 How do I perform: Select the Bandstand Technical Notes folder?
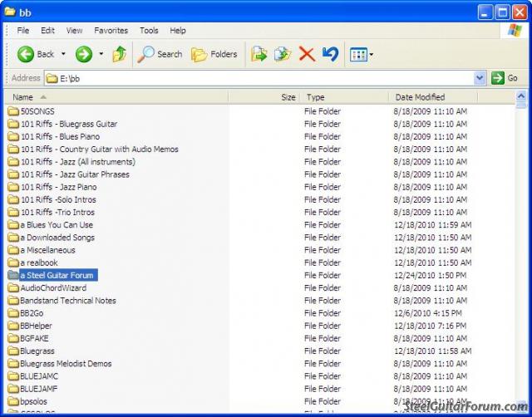67,301
